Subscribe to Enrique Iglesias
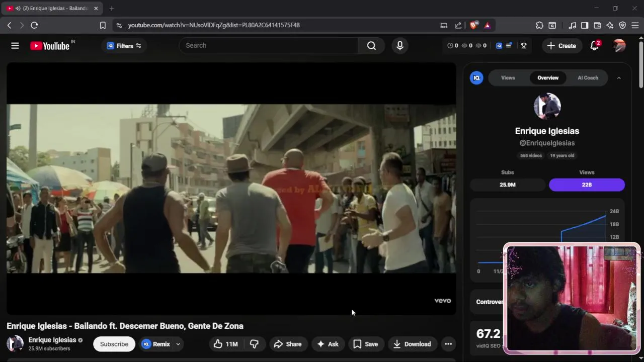 pyautogui.click(x=114, y=344)
